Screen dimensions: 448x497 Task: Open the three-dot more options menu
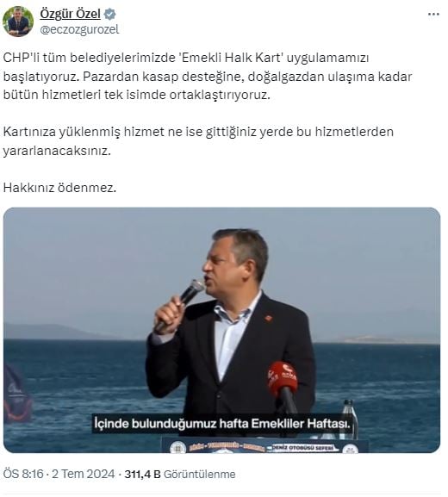pos(433,15)
